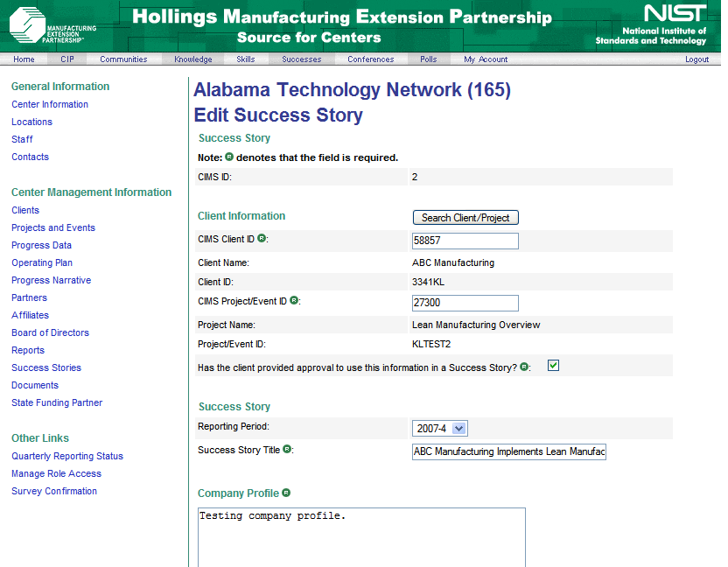Click the Success Story Title text box
This screenshot has height=567, width=728.
[508, 451]
